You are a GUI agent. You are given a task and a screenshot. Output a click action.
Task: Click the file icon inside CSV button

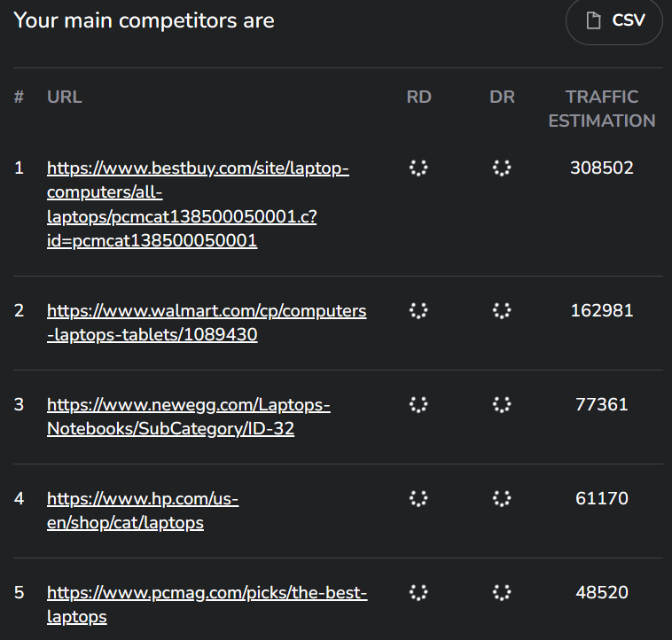pyautogui.click(x=593, y=20)
